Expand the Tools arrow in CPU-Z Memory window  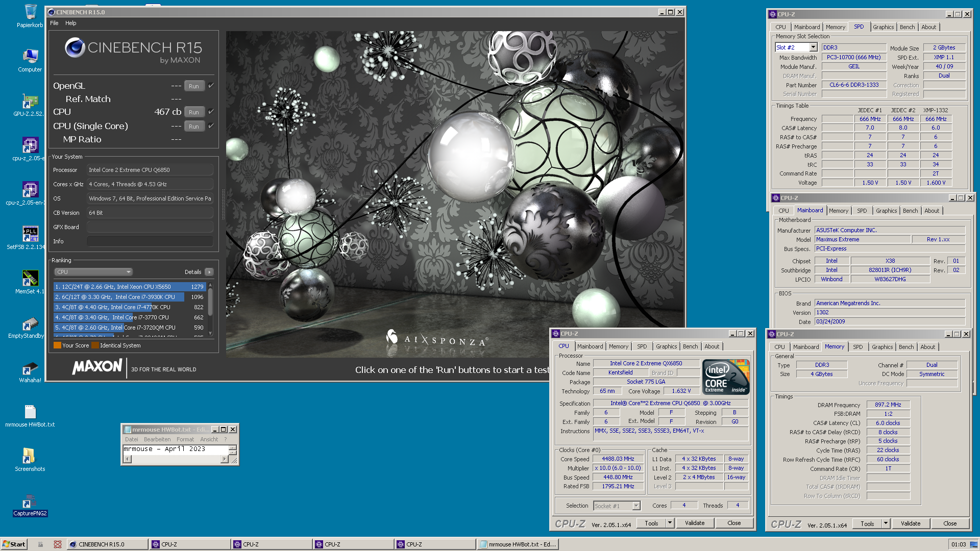(886, 523)
